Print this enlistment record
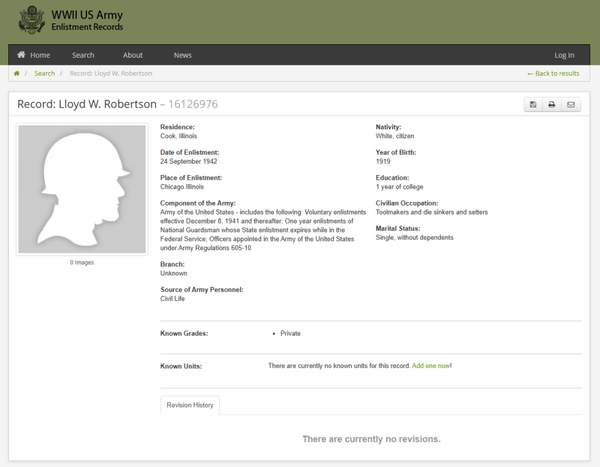The height and width of the screenshot is (467, 600). tap(551, 104)
